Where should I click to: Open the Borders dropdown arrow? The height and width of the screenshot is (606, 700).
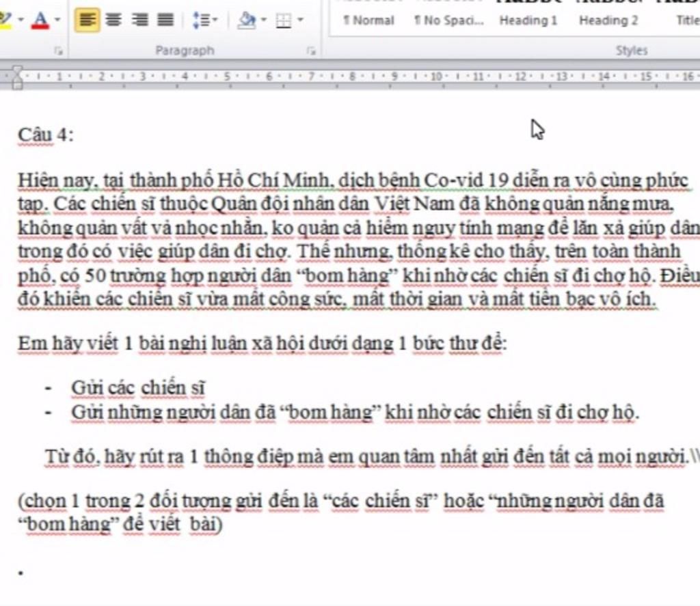pos(300,20)
